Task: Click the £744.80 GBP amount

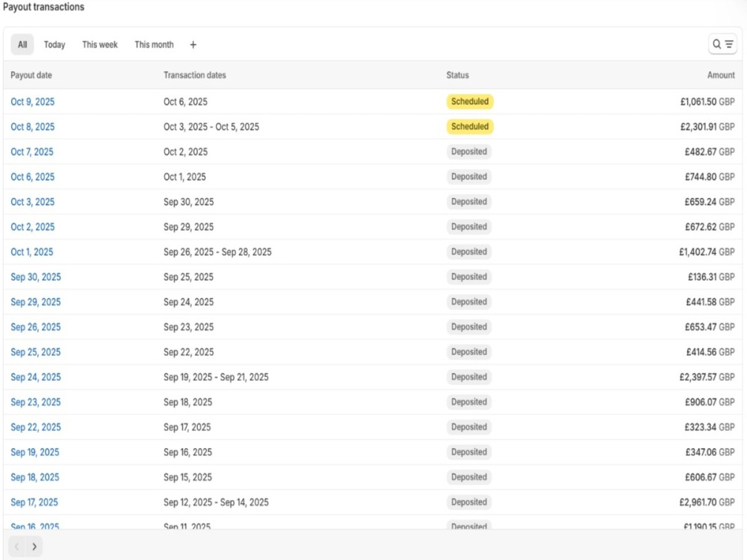Action: pyautogui.click(x=710, y=177)
